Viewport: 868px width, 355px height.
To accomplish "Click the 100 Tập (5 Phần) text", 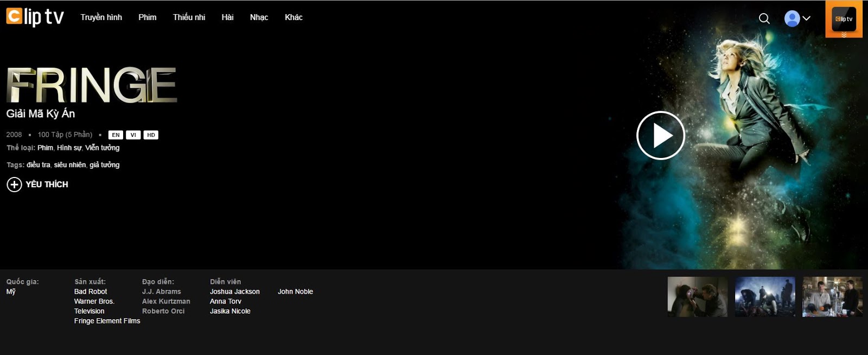I will pyautogui.click(x=65, y=135).
